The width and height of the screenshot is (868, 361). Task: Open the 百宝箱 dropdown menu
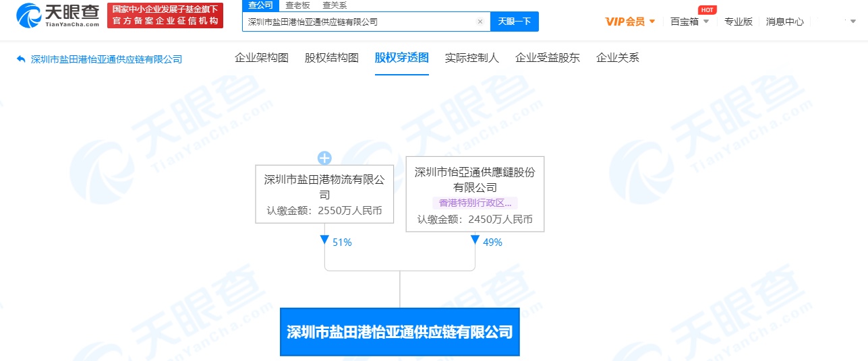coord(689,22)
